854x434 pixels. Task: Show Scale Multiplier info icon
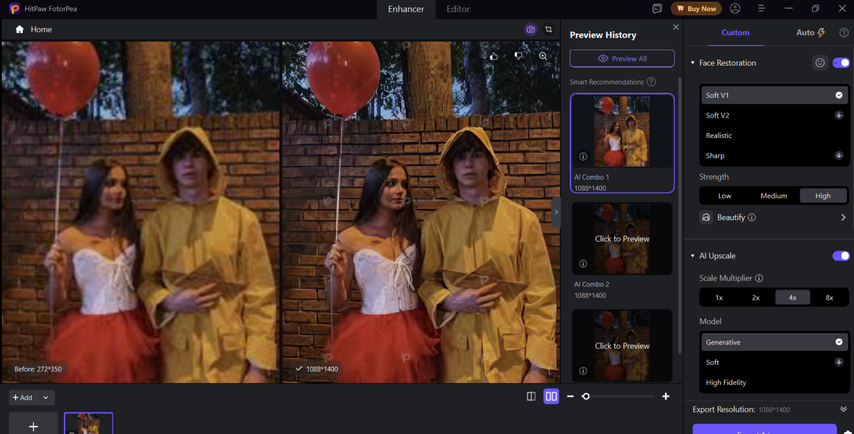tap(759, 278)
